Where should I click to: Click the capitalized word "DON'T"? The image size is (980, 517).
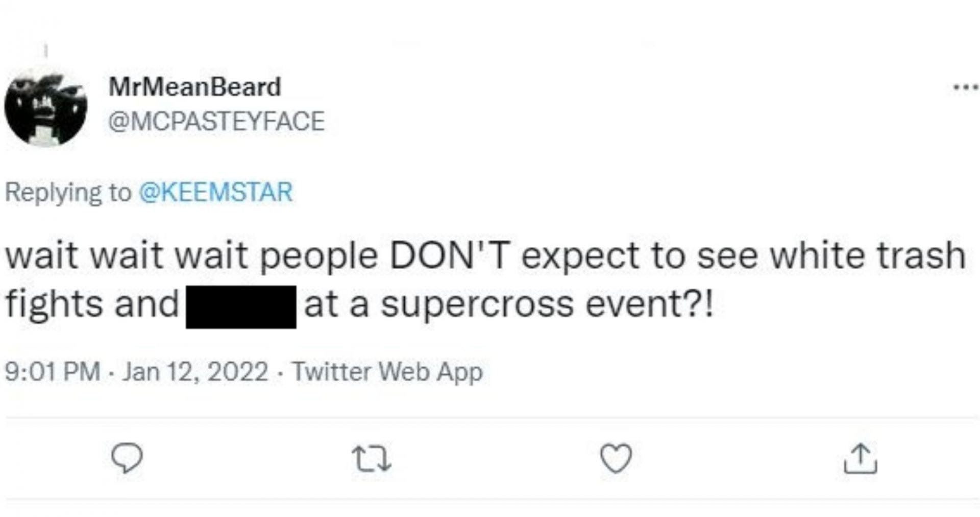(x=449, y=255)
